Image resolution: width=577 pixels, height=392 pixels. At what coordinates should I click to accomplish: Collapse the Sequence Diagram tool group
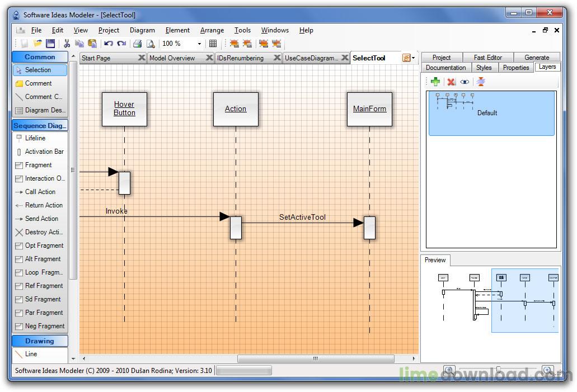click(x=39, y=125)
